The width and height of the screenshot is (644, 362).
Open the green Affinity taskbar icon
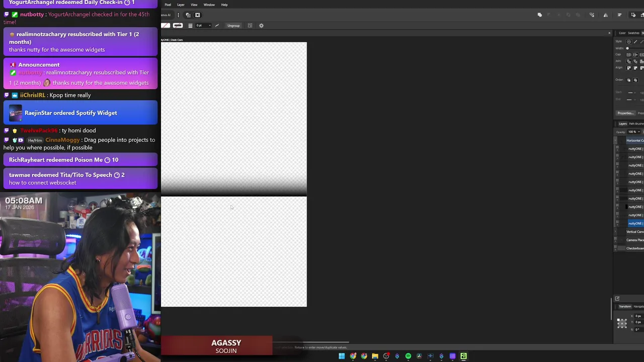tap(463, 356)
